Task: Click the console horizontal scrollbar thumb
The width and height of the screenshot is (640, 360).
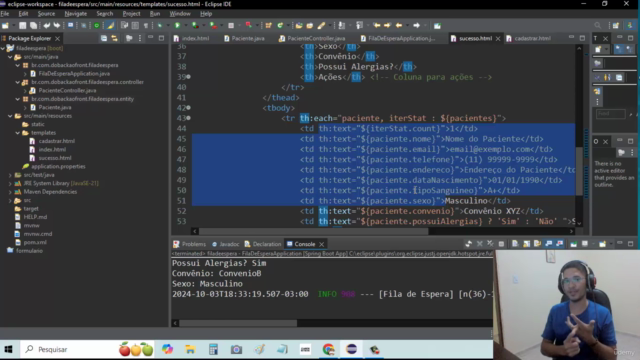Action: 238,323
